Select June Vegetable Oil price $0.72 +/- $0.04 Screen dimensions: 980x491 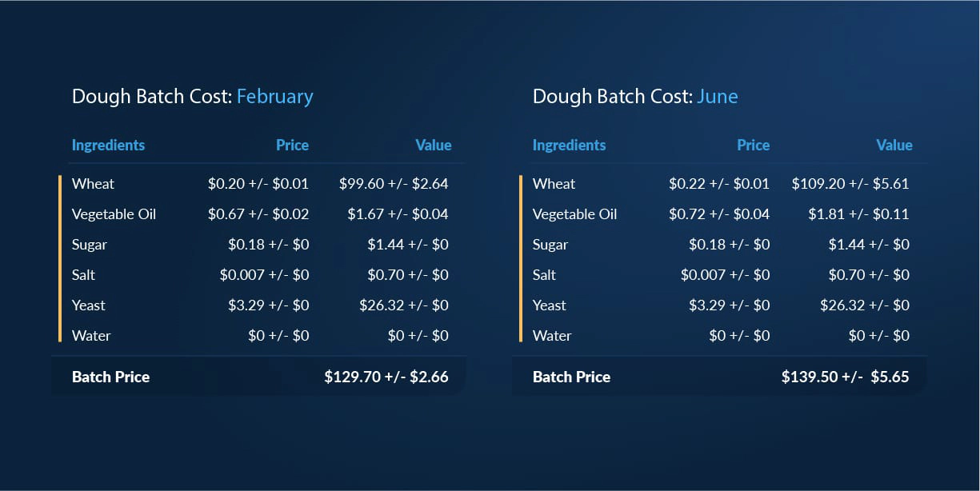pyautogui.click(x=718, y=214)
